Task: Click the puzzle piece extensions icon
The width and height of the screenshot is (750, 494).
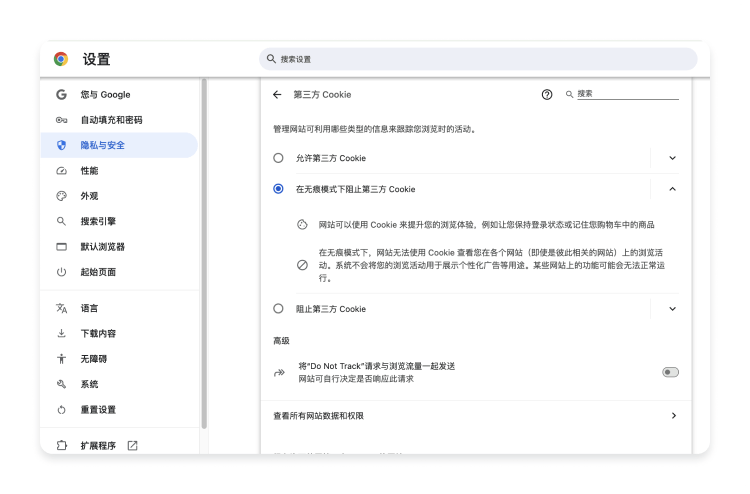Action: (61, 446)
